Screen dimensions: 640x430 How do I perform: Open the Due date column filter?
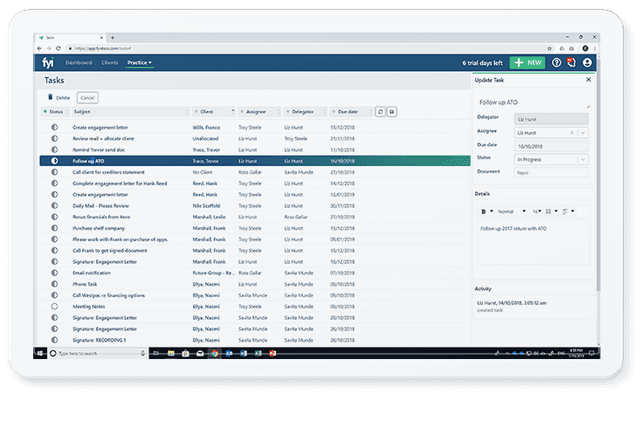351,111
